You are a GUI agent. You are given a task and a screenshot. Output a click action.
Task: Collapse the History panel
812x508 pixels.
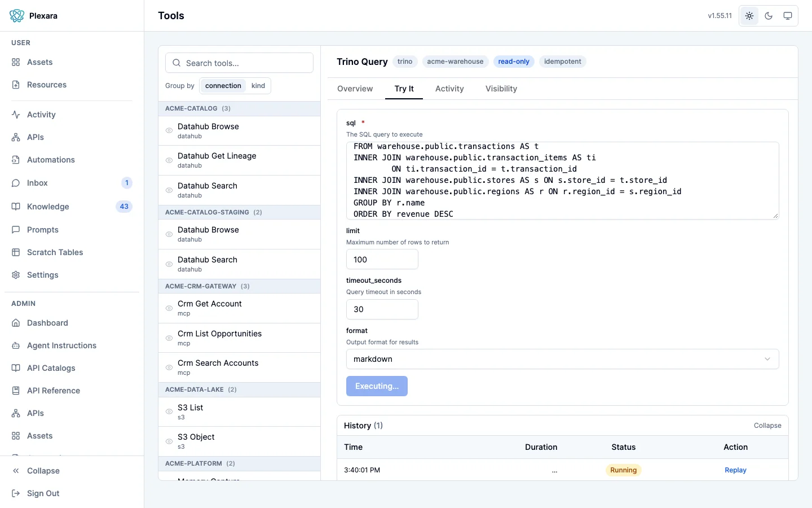click(767, 426)
